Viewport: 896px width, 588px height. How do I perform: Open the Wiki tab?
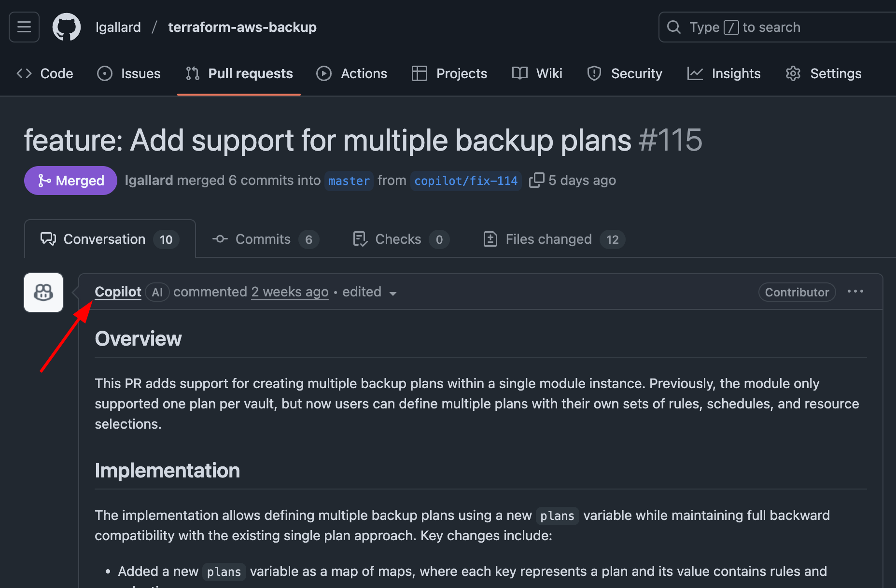click(x=537, y=73)
